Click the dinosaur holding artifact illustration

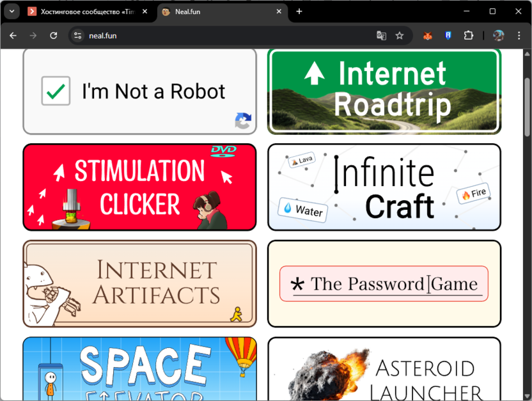click(51, 294)
